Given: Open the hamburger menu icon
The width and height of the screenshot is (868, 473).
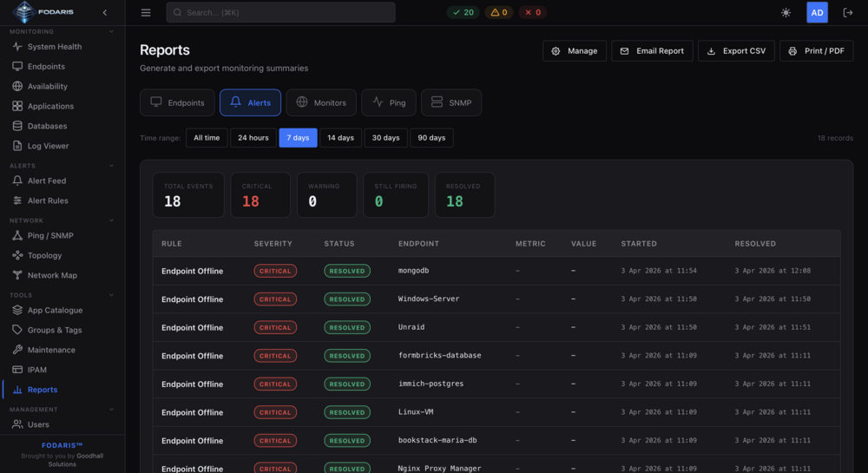Looking at the screenshot, I should point(146,12).
